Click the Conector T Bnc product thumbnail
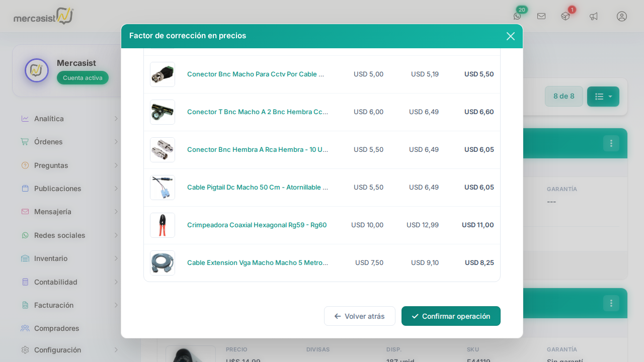Screen dimensions: 644x362 (x=163, y=112)
